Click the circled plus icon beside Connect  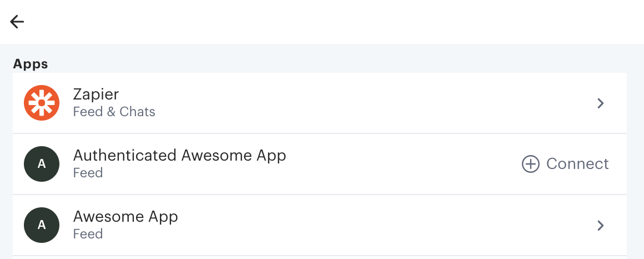point(530,164)
